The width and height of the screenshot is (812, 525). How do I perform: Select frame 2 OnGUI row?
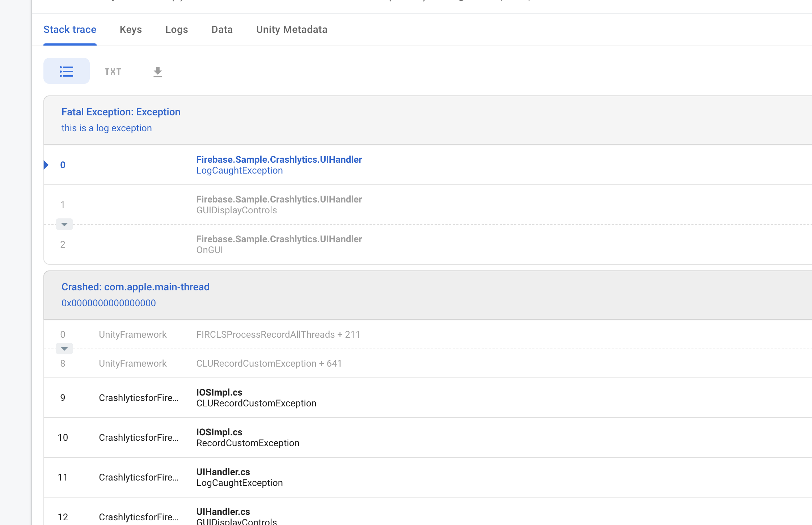pos(279,244)
